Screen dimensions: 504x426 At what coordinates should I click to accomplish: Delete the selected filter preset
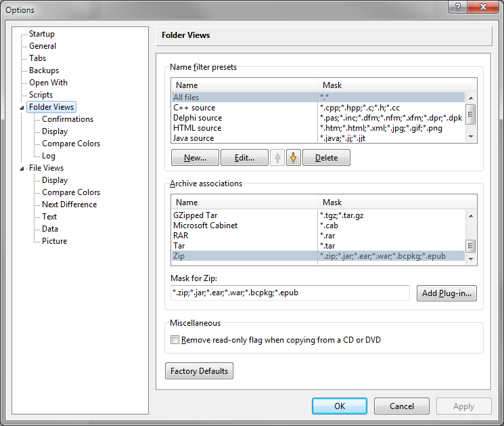pos(326,158)
